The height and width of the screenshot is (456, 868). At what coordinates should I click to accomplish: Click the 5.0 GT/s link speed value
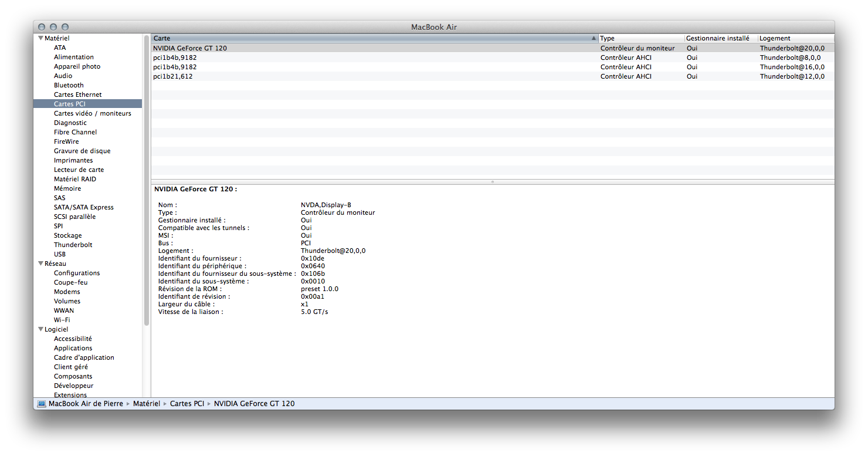(x=314, y=312)
